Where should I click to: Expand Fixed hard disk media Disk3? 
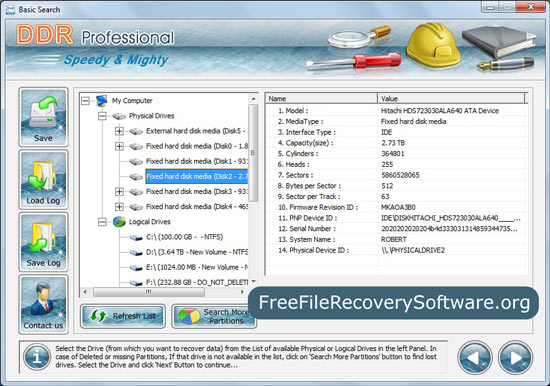click(x=119, y=192)
